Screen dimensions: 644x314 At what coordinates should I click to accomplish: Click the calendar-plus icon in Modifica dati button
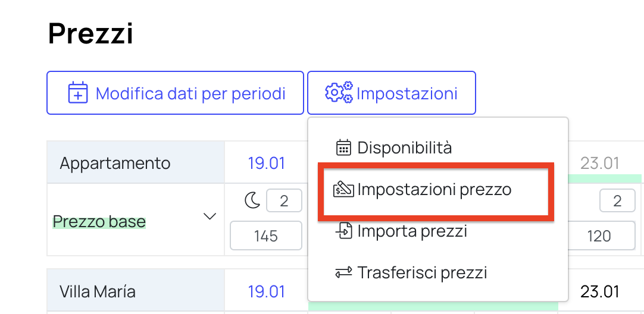pyautogui.click(x=77, y=93)
